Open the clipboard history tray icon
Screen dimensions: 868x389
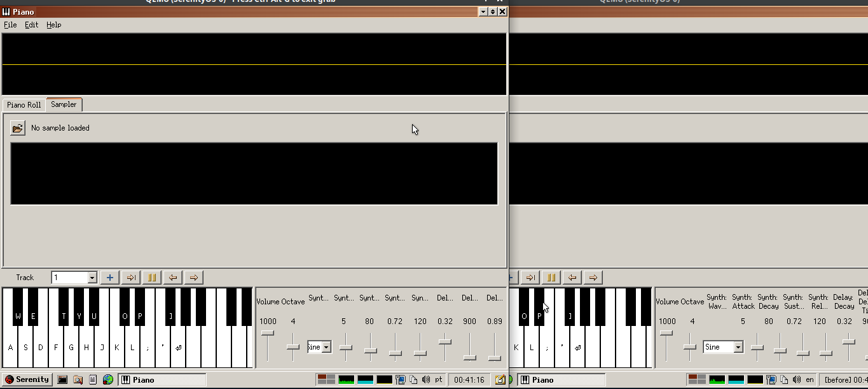[x=413, y=379]
